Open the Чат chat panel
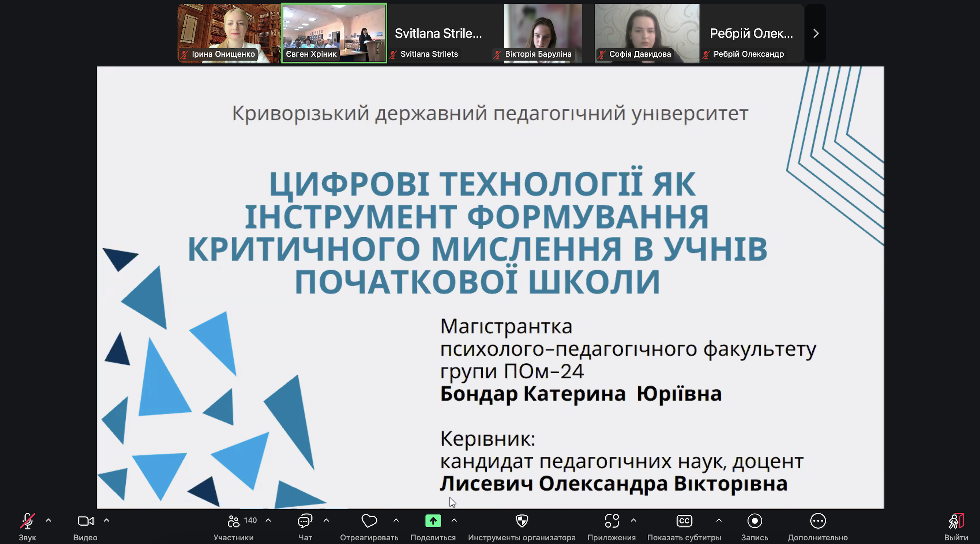 pos(305,521)
